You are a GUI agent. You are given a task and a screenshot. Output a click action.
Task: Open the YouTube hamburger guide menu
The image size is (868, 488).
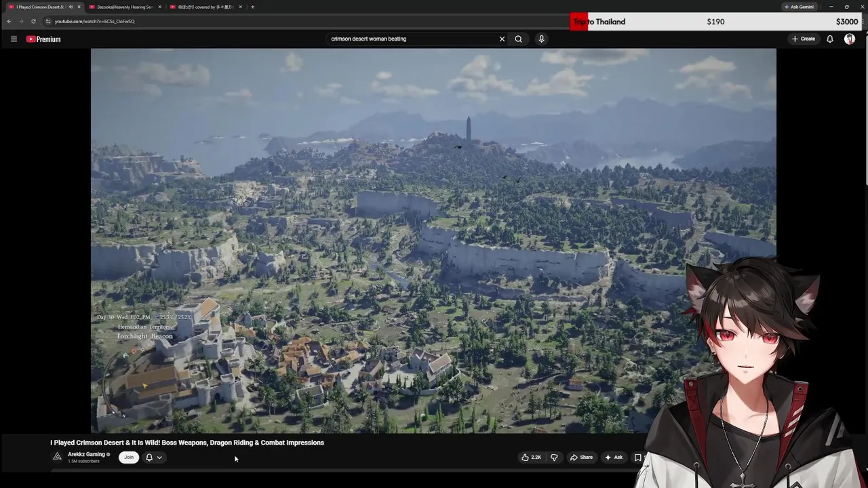(x=14, y=39)
